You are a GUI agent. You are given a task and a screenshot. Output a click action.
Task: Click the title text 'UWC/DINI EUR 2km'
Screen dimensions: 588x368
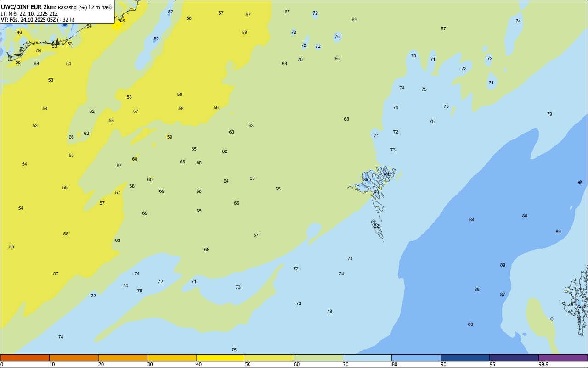[28, 6]
